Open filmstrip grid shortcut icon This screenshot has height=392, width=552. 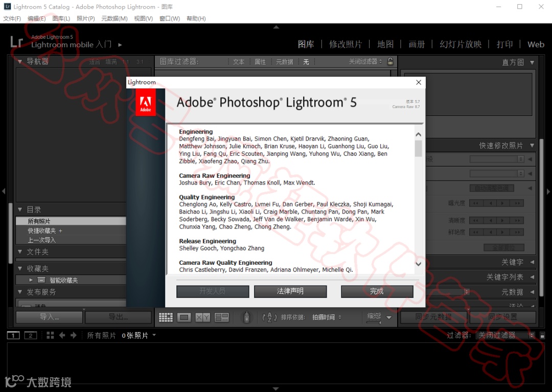[50, 335]
